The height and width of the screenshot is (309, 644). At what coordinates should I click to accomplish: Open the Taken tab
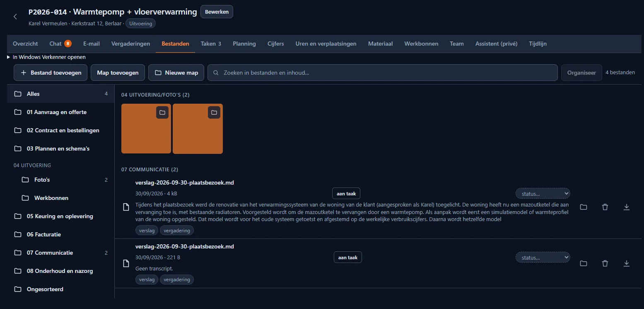pyautogui.click(x=211, y=44)
